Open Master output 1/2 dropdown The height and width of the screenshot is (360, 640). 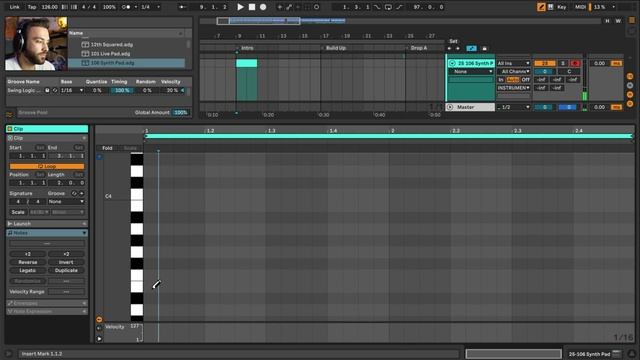(513, 107)
